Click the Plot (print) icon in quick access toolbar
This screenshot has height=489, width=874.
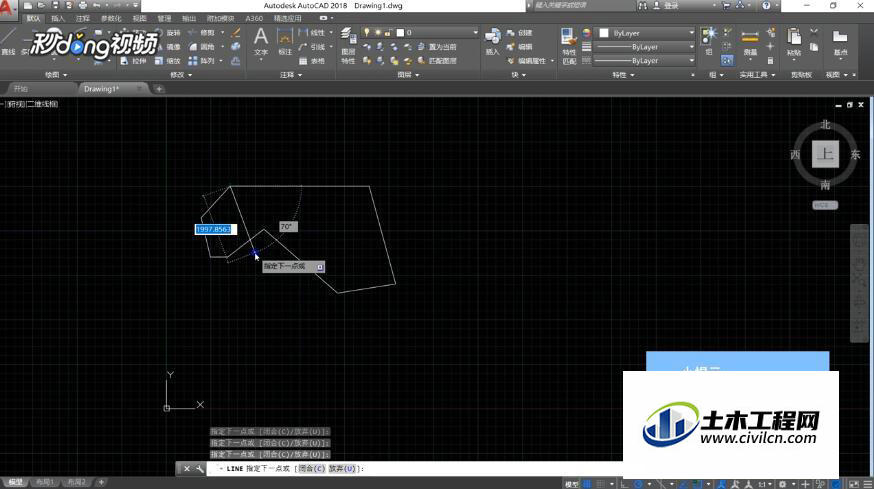coord(82,6)
